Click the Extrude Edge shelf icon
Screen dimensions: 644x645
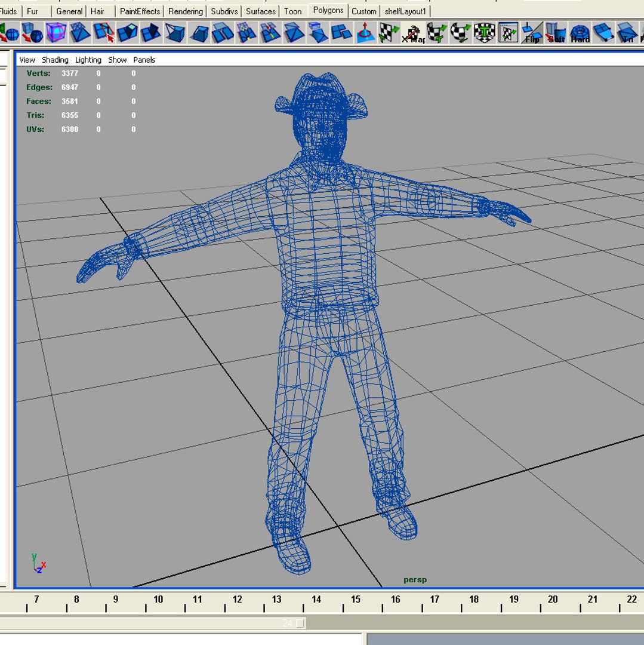(x=151, y=33)
